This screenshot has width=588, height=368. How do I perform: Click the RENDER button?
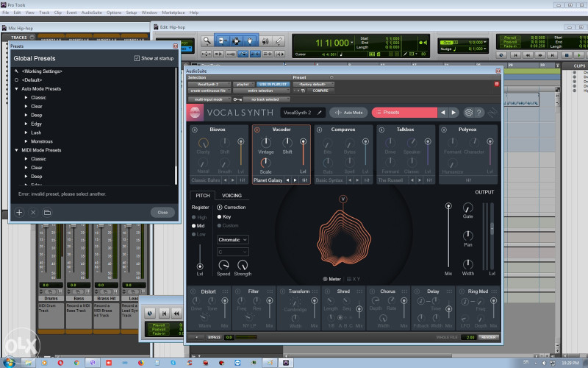click(489, 337)
